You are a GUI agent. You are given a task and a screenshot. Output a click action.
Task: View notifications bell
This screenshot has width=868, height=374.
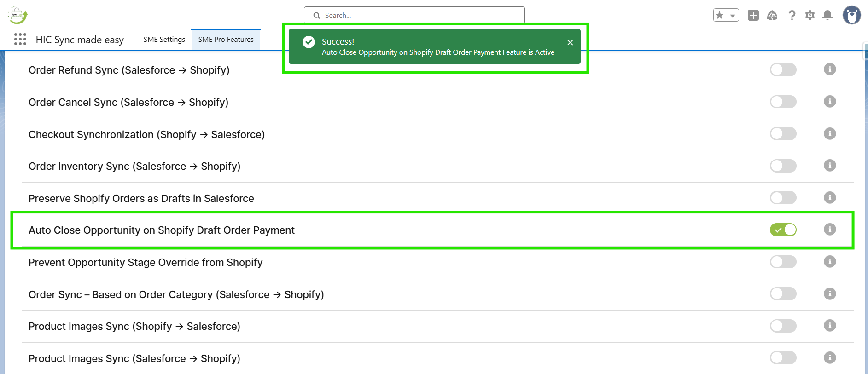(827, 16)
